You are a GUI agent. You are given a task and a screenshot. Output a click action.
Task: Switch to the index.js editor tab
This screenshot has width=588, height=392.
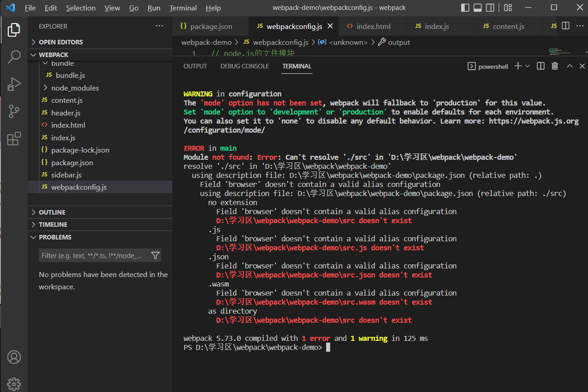point(441,26)
